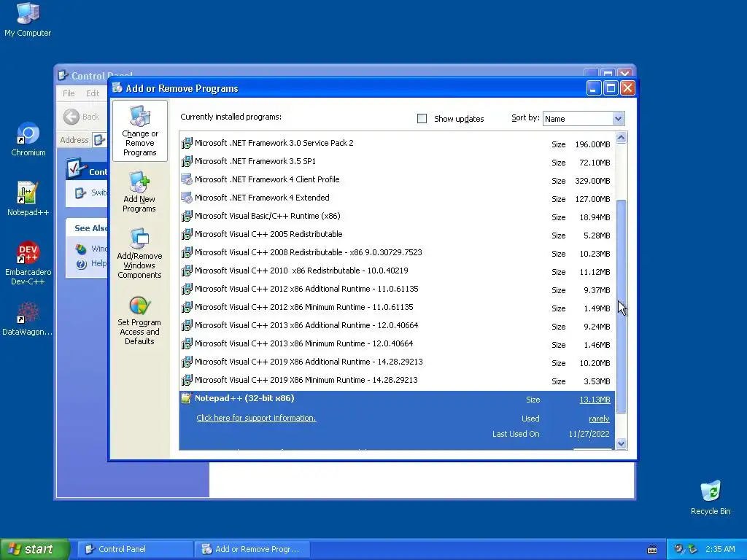747x560 pixels.
Task: Click the 'rarely' used frequency link
Action: pos(600,419)
